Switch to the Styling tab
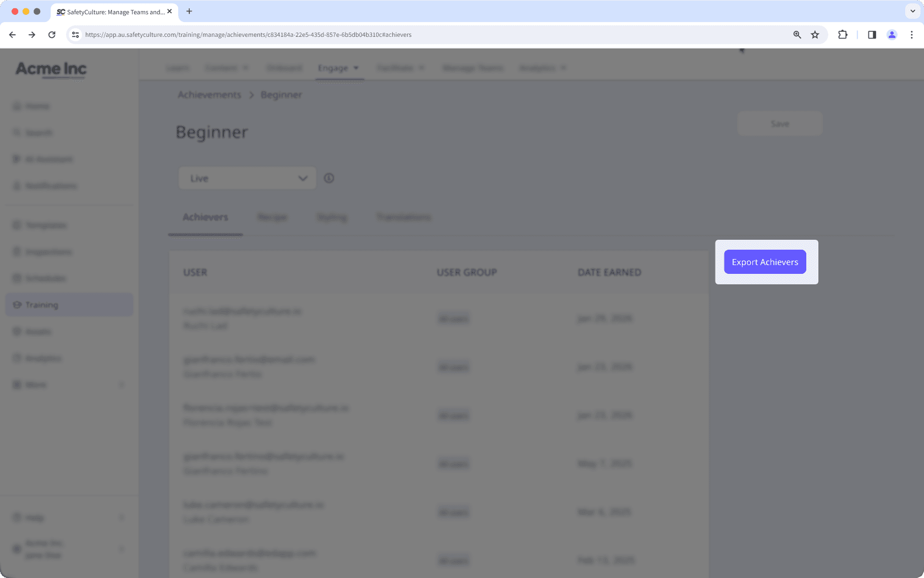 point(332,217)
